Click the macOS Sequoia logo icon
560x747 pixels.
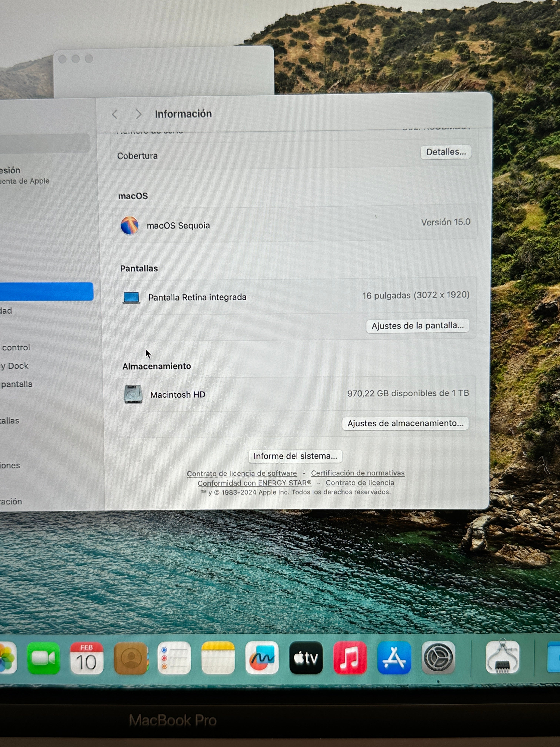130,225
